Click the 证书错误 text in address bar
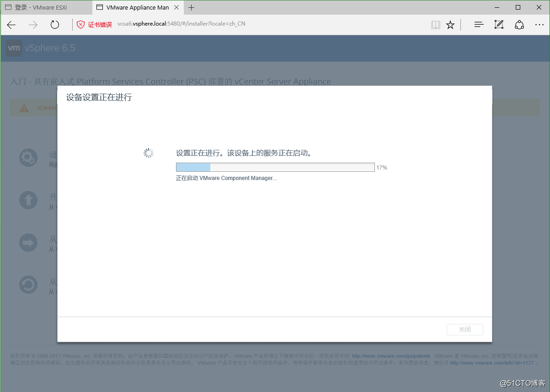 click(100, 25)
